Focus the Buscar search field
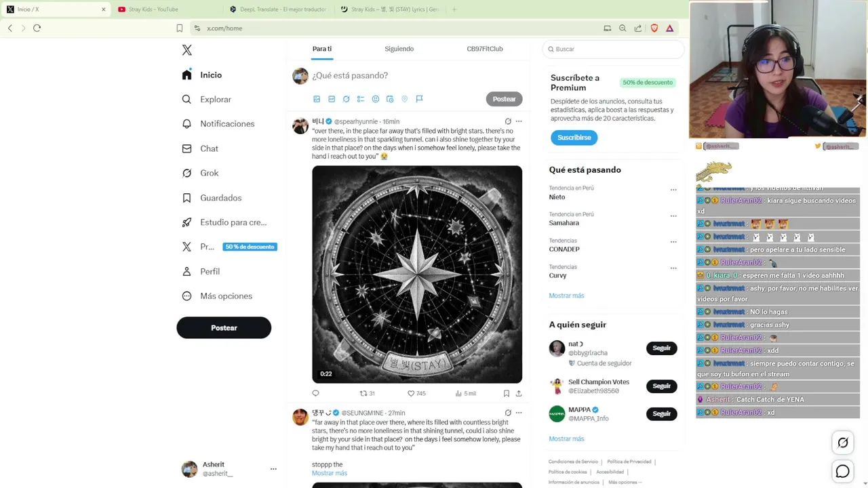The width and height of the screenshot is (868, 488). 614,49
